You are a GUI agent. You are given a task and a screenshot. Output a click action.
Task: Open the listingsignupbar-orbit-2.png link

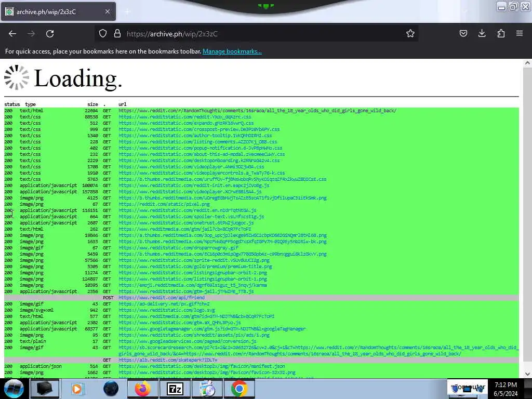(192, 273)
